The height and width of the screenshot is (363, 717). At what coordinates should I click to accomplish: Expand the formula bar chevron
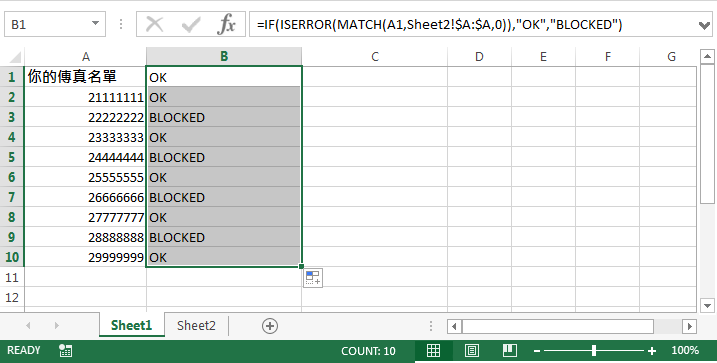705,25
